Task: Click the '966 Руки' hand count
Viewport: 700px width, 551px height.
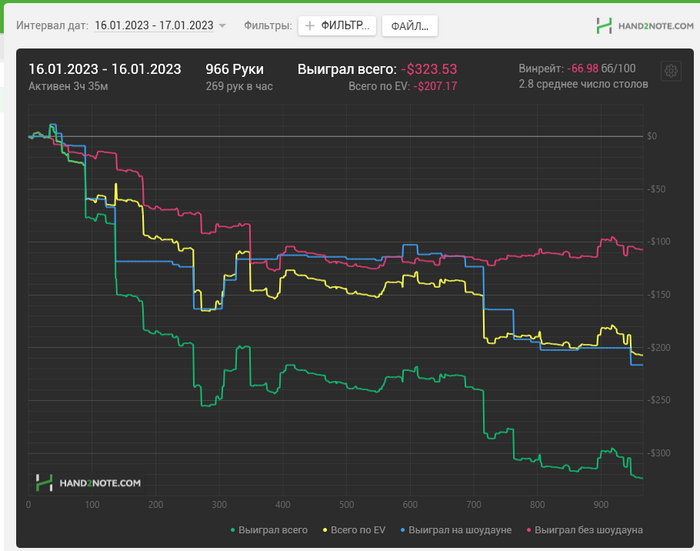Action: 234,69
